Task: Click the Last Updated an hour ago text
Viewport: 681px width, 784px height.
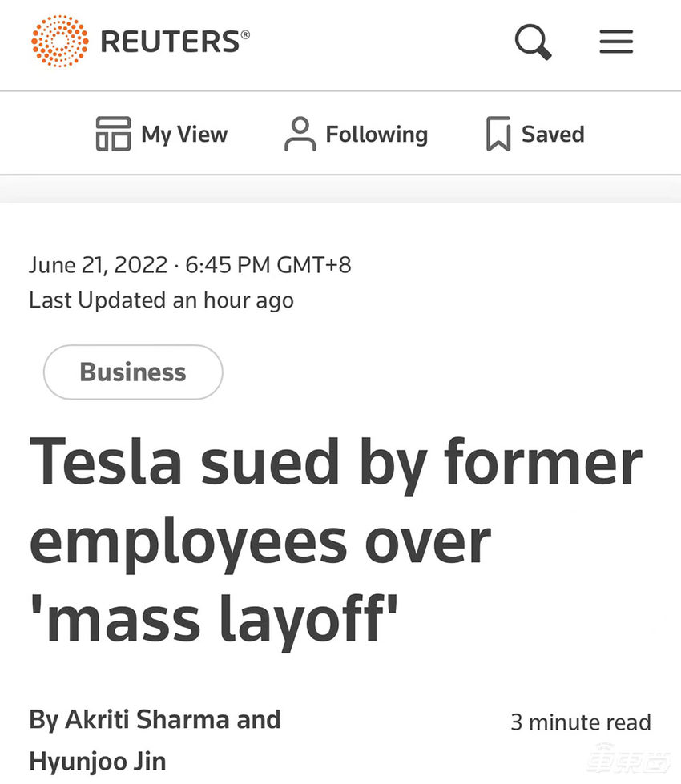Action: tap(161, 300)
